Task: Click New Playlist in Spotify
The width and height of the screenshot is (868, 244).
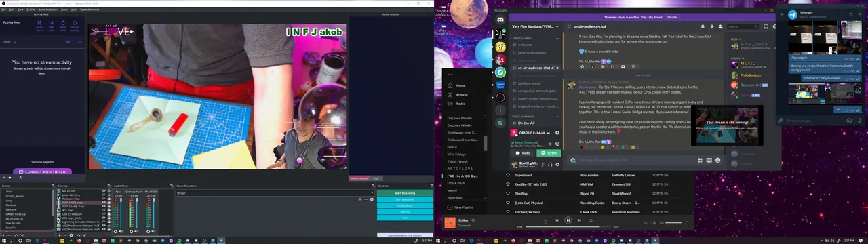Action: (x=460, y=207)
